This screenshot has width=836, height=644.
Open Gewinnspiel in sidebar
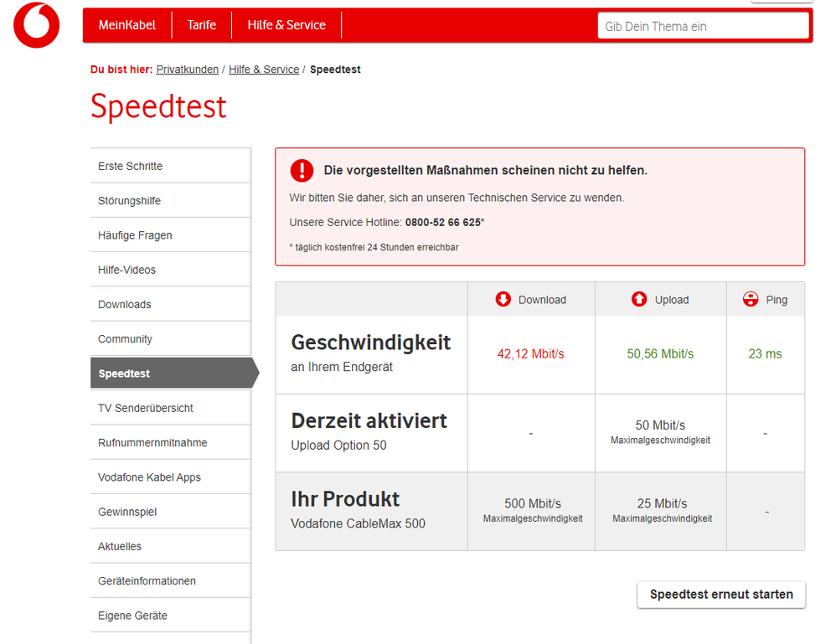(171, 512)
